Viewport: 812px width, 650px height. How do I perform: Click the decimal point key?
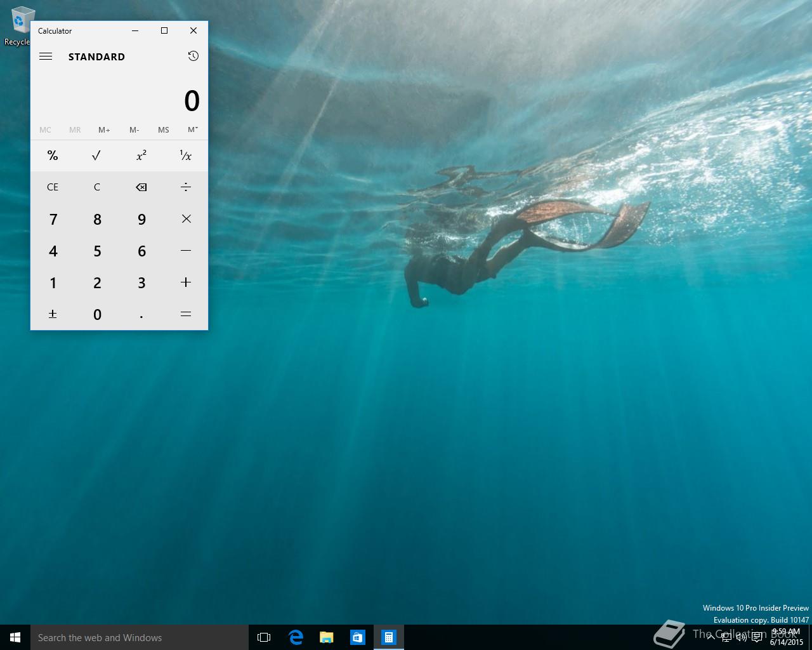click(x=141, y=314)
